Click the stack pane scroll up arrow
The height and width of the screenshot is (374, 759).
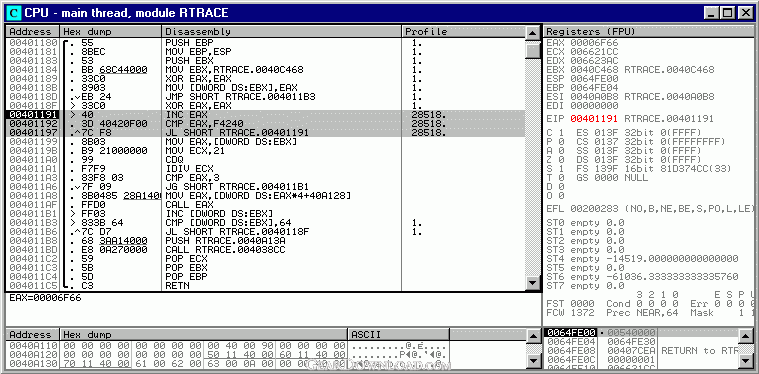(746, 335)
